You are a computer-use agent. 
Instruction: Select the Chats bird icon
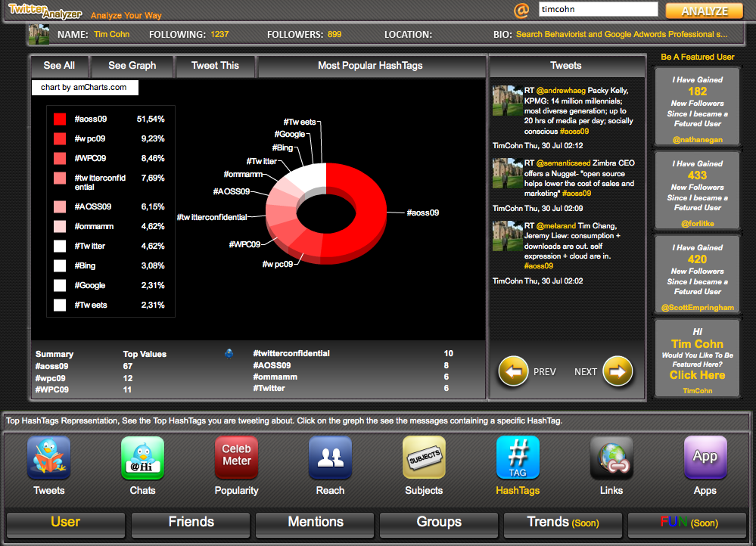coord(142,458)
